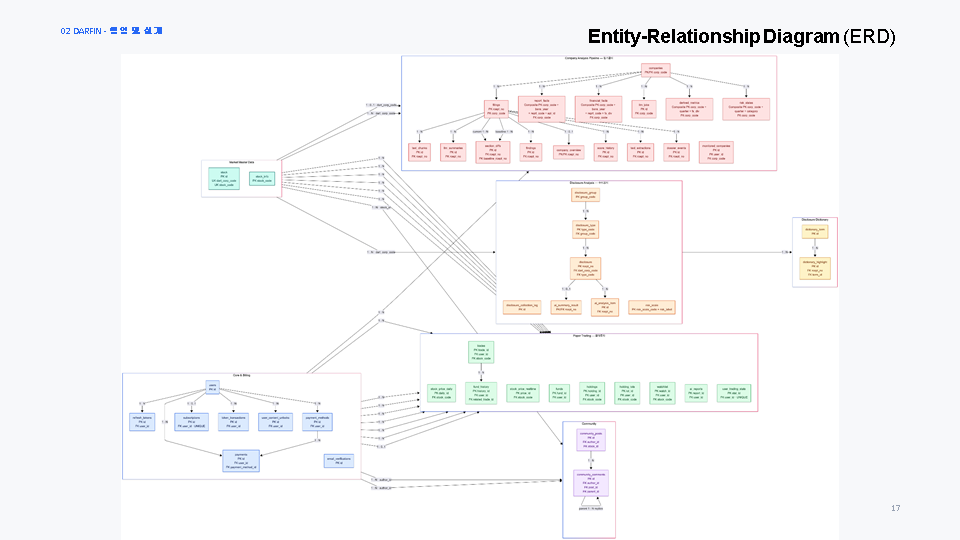
Task: Select the section_diffs entity box
Action: (493, 152)
